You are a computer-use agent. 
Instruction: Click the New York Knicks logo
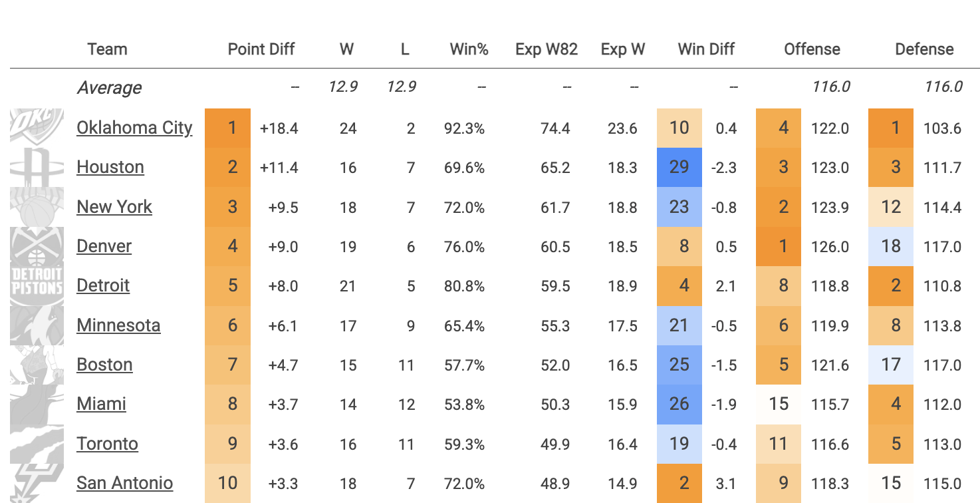pyautogui.click(x=37, y=206)
